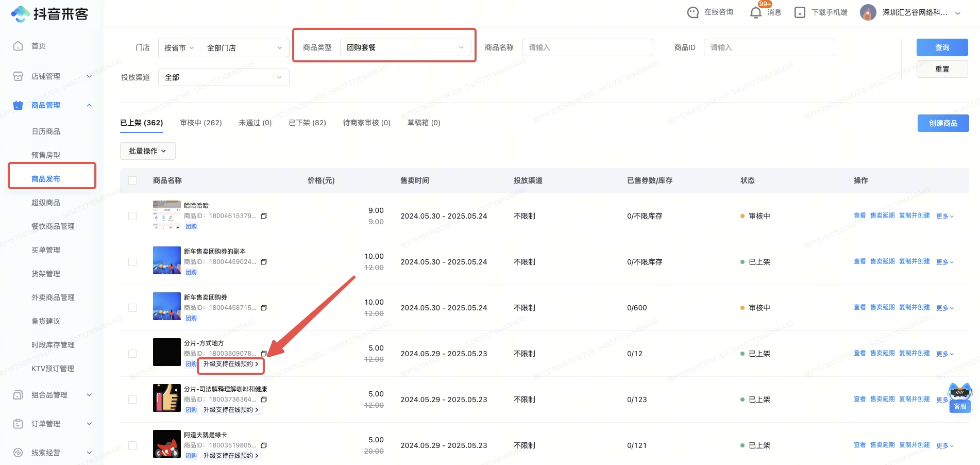Copy product ID of 分片-司法解释 row
980x465 pixels.
point(264,400)
